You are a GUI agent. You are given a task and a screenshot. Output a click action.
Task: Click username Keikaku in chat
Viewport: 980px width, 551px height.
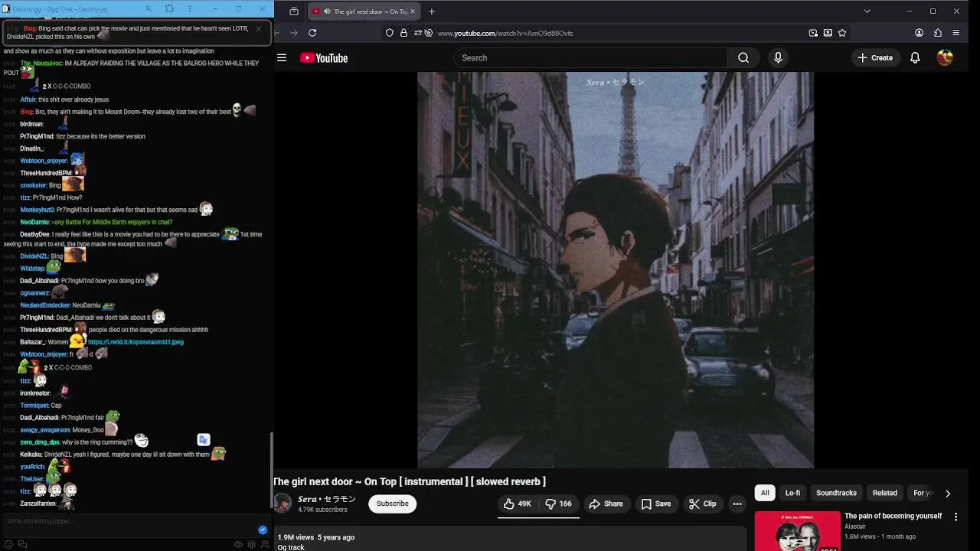(x=31, y=455)
